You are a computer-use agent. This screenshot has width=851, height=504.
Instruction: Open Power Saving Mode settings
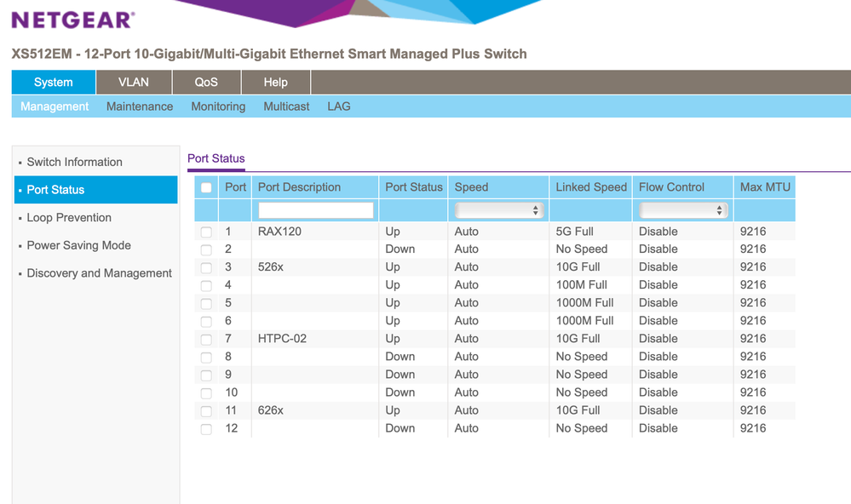(x=78, y=245)
